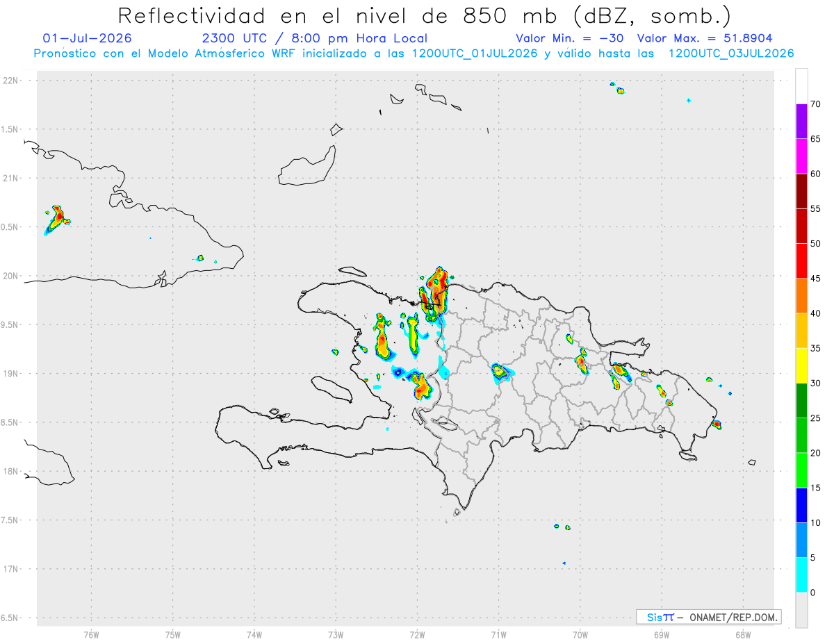Click the 'Valor Max. = 51.8904' text
This screenshot has width=834, height=644.
705,38
